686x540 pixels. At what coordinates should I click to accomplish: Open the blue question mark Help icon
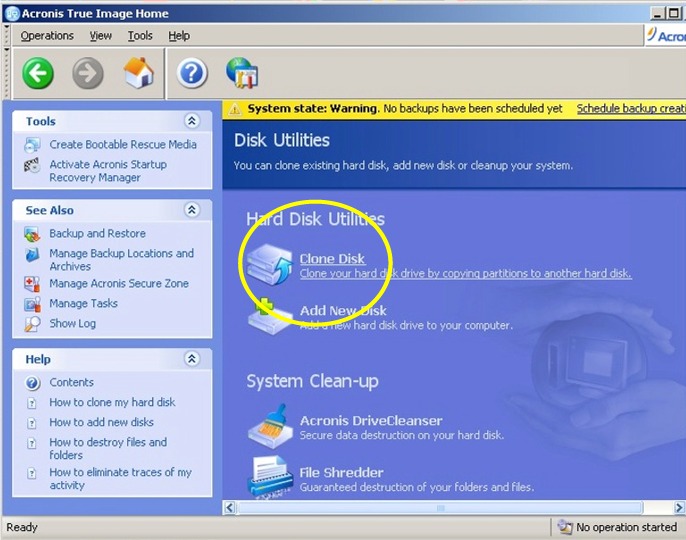[192, 73]
